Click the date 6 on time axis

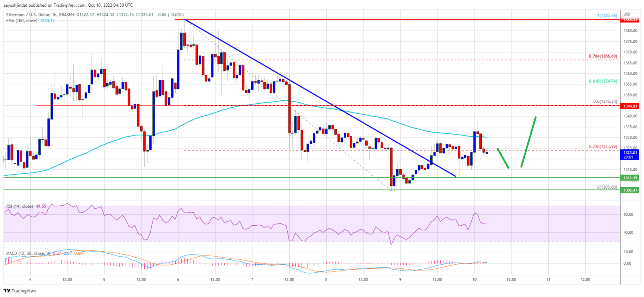[x=178, y=279]
